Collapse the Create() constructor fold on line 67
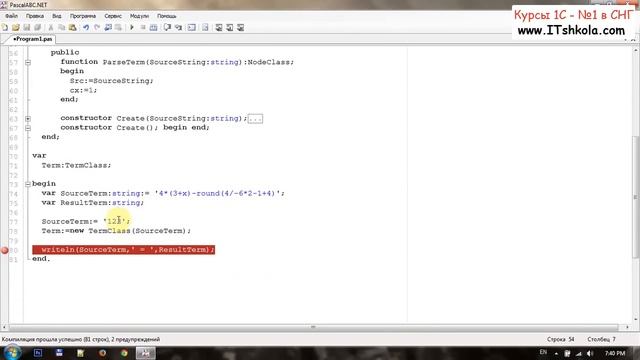The height and width of the screenshot is (360, 640). click(x=28, y=128)
